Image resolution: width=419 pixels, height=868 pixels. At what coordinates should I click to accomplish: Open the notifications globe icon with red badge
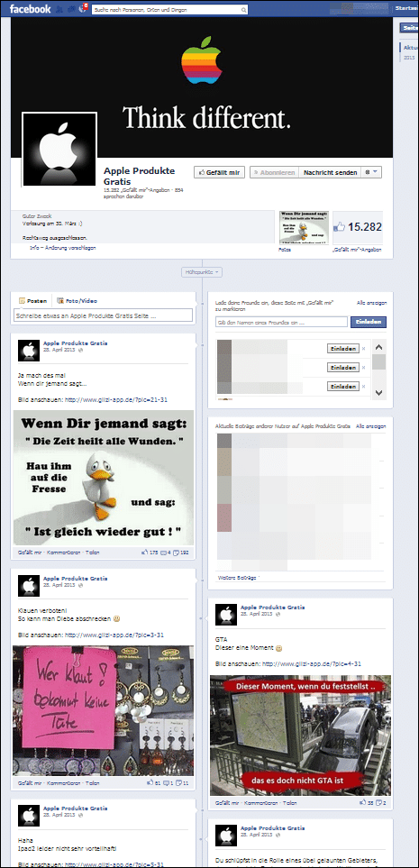pyautogui.click(x=84, y=8)
